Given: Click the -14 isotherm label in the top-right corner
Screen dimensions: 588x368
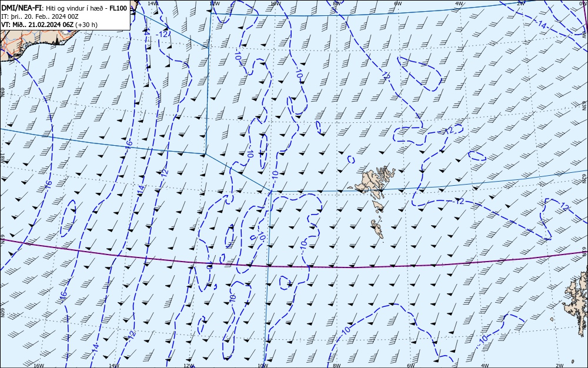Looking at the screenshot, I should click(x=542, y=25).
